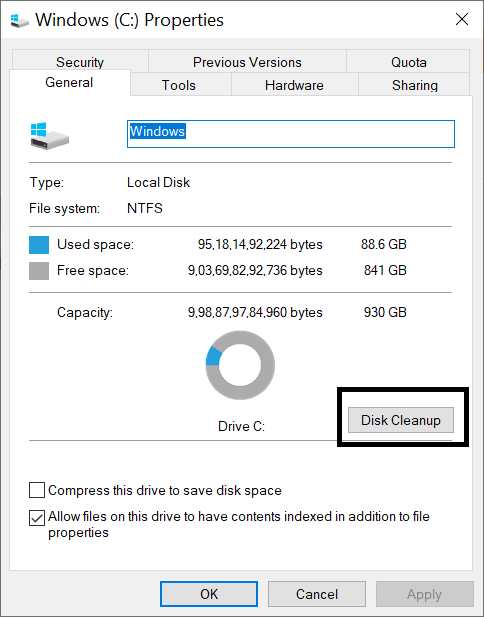This screenshot has width=484, height=617.
Task: Switch to the Security tab
Action: (x=80, y=62)
